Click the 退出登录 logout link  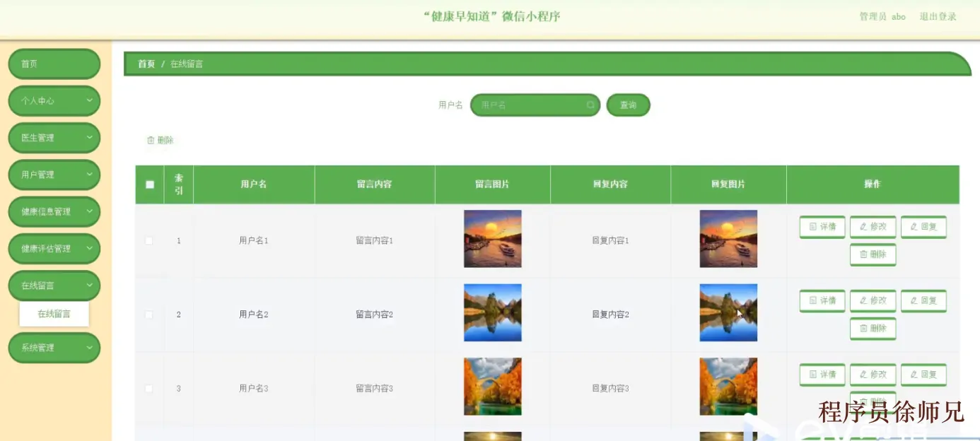click(938, 16)
